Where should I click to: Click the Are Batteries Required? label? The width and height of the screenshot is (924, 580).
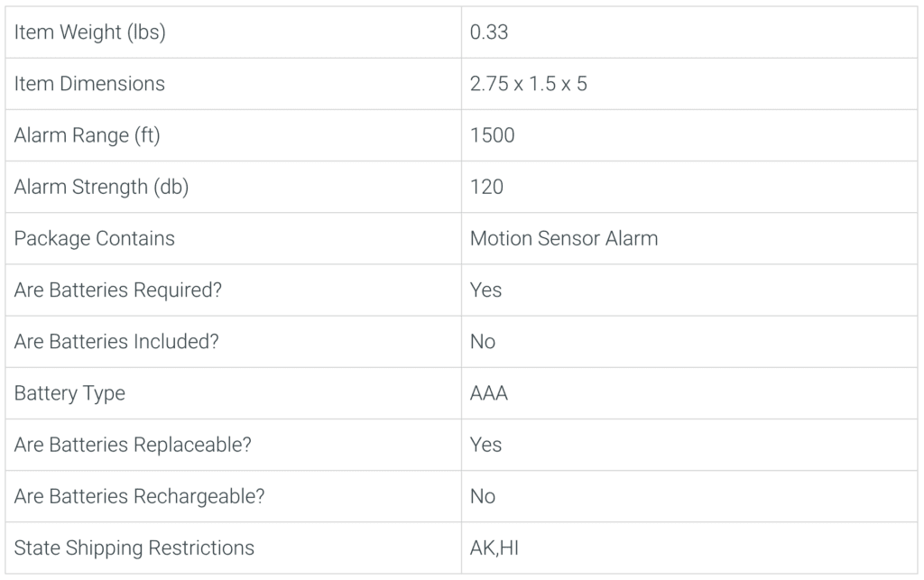pyautogui.click(x=118, y=290)
